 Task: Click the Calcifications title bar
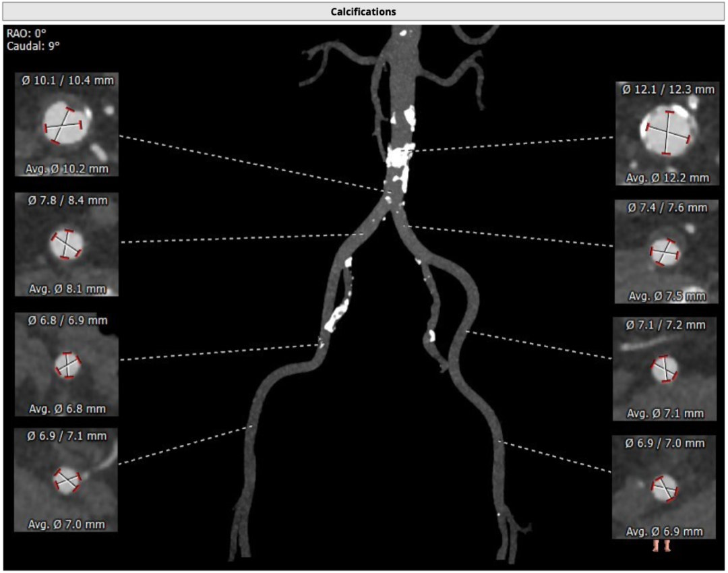click(x=363, y=11)
